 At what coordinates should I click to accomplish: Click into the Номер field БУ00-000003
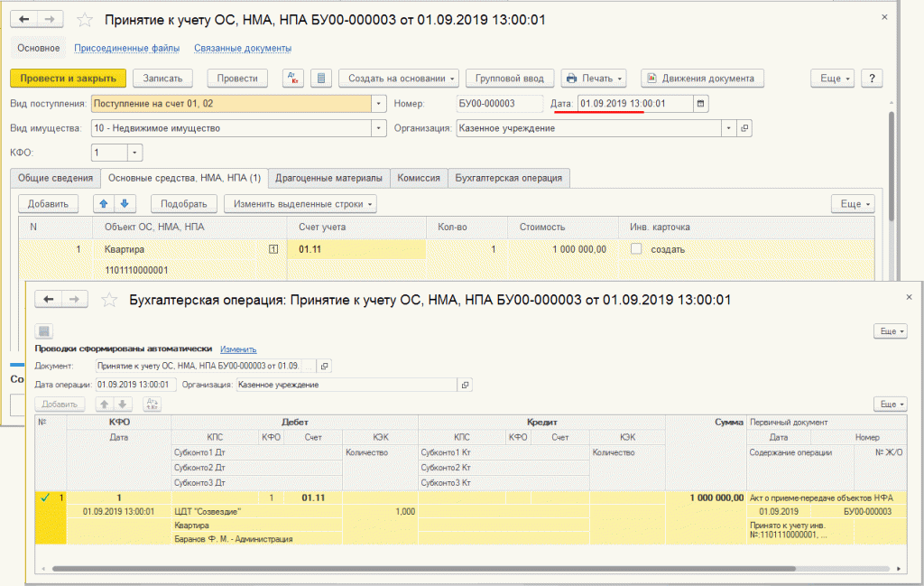point(499,104)
